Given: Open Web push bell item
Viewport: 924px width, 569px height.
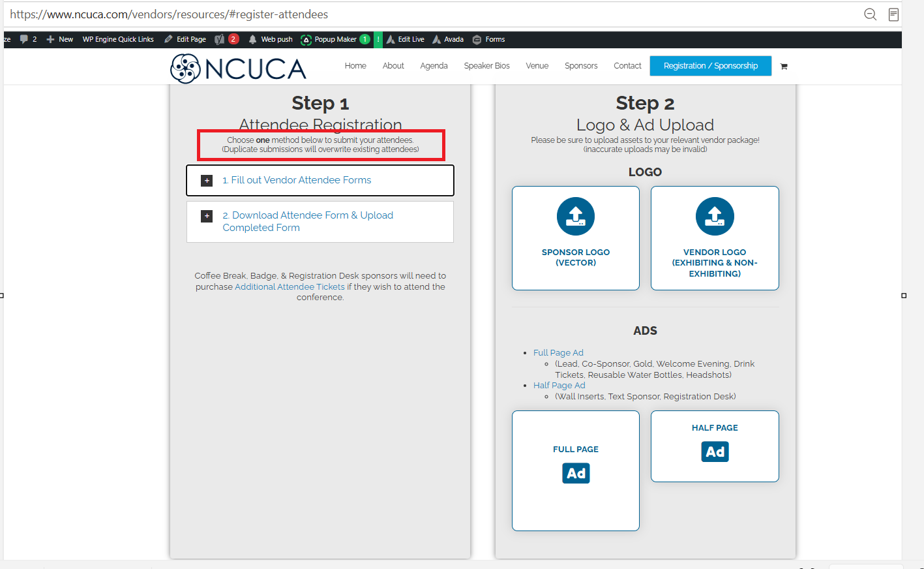Looking at the screenshot, I should [271, 39].
